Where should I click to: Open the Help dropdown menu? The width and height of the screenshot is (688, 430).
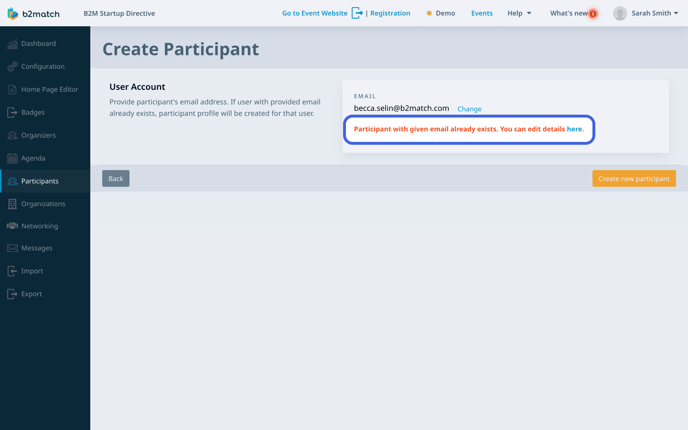[x=519, y=14]
